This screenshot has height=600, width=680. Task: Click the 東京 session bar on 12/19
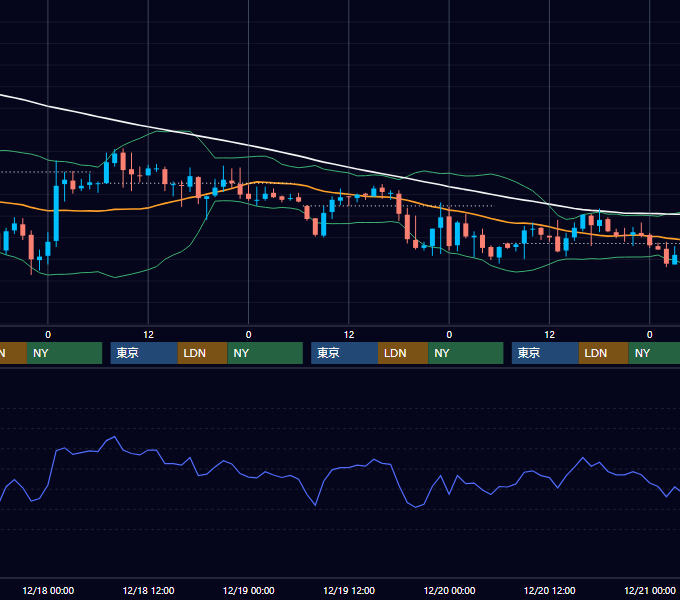coord(344,353)
